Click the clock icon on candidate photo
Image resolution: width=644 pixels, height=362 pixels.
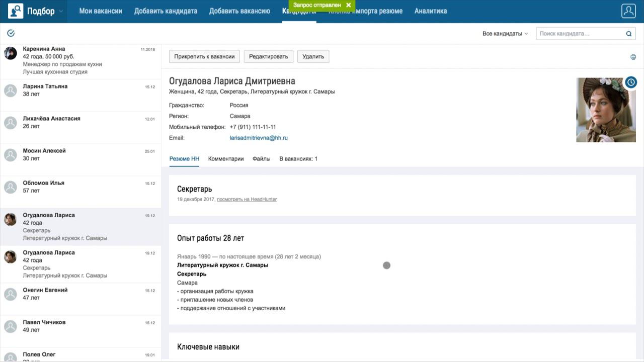[631, 82]
